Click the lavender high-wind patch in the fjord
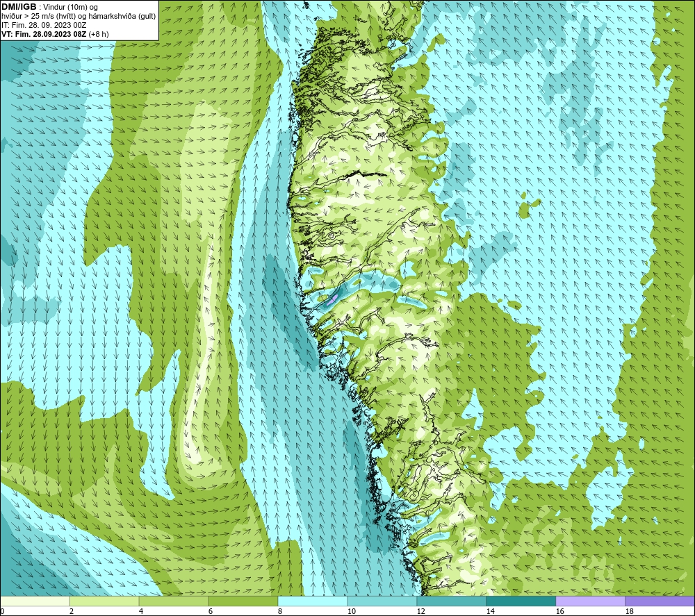Image resolution: width=695 pixels, height=616 pixels. (332, 299)
